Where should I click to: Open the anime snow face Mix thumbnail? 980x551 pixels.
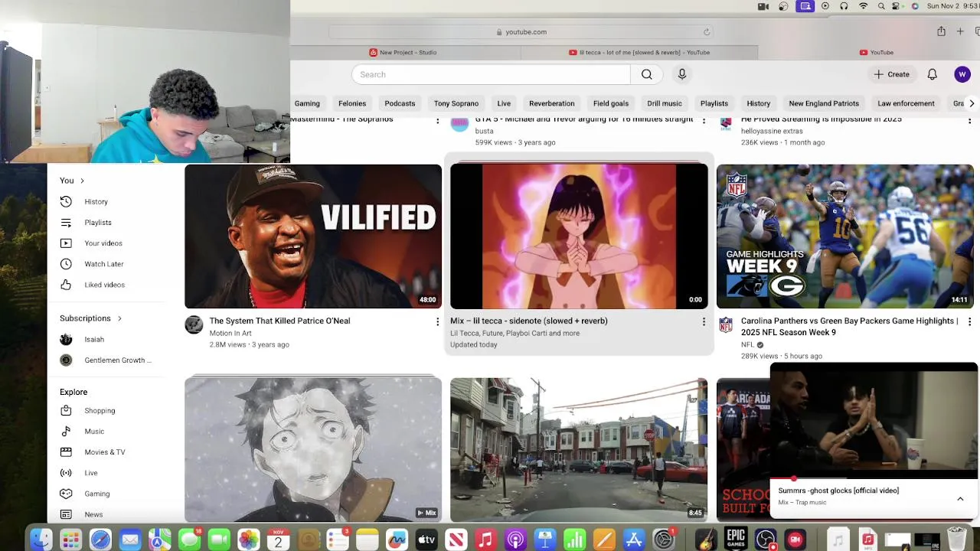click(x=313, y=449)
